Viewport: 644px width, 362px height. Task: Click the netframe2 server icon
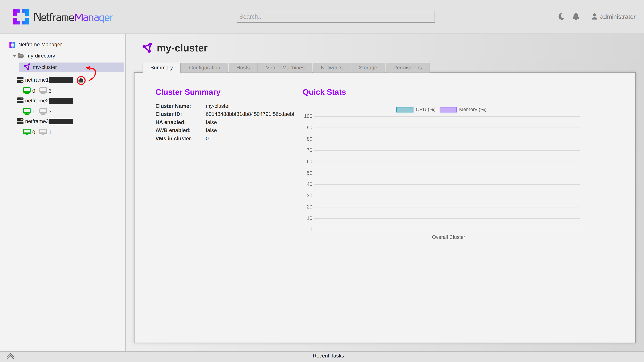coord(20,100)
